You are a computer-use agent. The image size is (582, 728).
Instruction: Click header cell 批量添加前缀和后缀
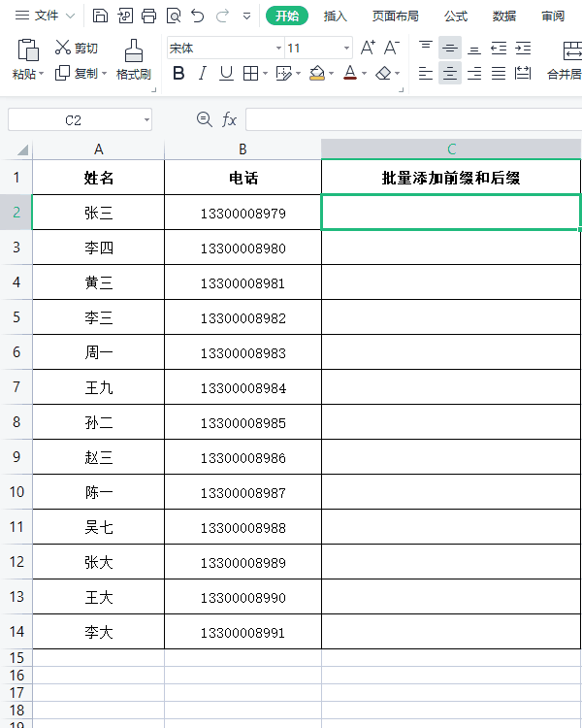point(451,178)
